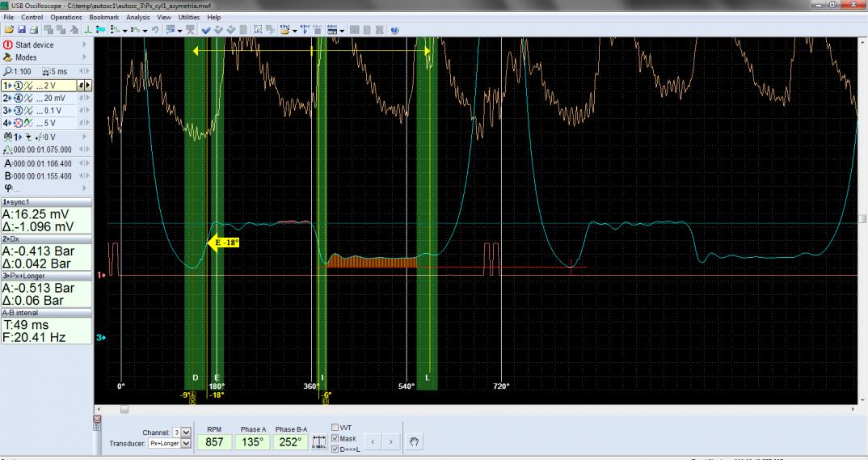868x460 pixels.
Task: Toggle the D<=>L checkbox
Action: (x=335, y=449)
